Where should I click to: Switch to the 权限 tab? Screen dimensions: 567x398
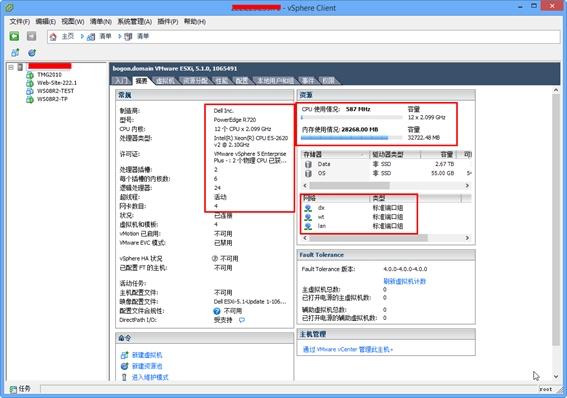tap(329, 81)
